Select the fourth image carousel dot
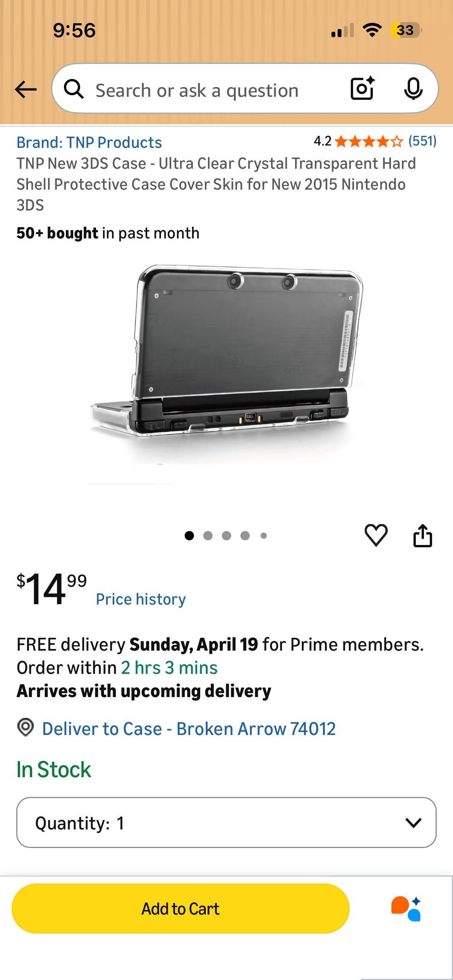453x980 pixels. (x=245, y=536)
